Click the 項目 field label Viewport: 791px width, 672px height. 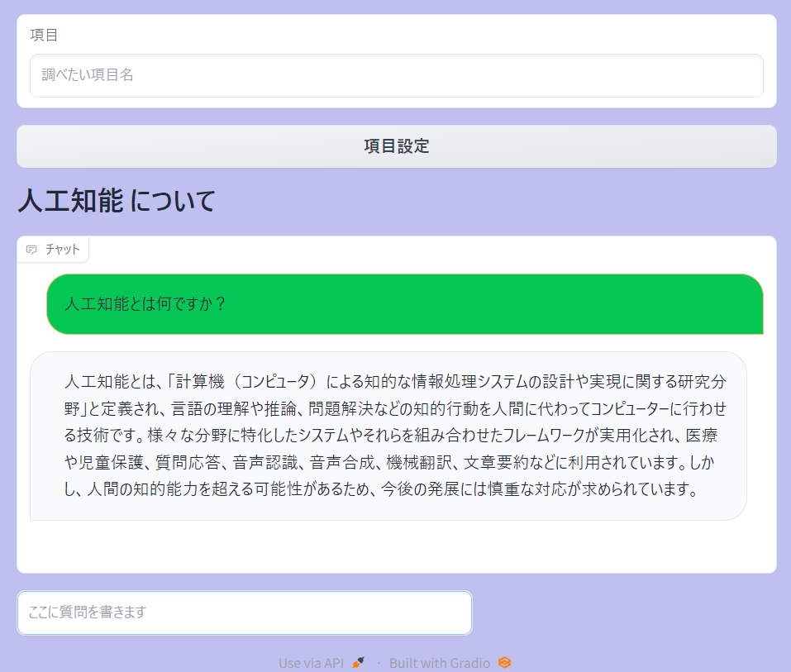pyautogui.click(x=44, y=35)
